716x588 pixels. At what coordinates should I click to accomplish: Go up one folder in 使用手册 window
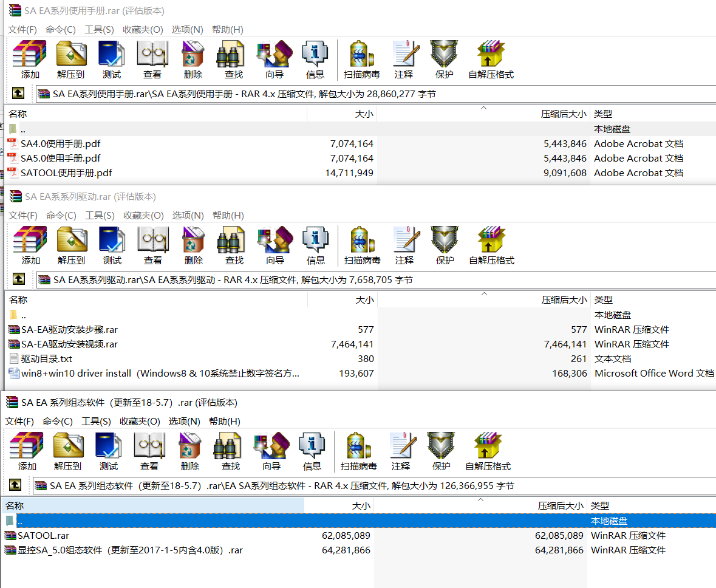(x=18, y=94)
